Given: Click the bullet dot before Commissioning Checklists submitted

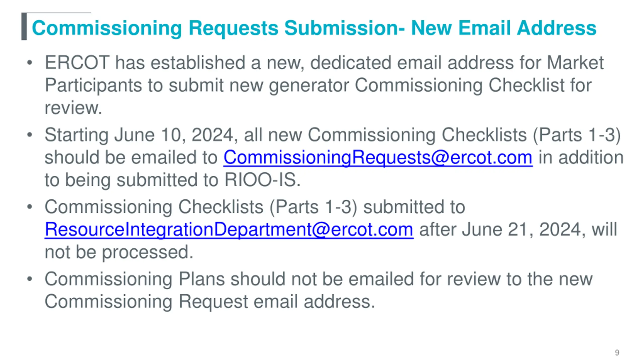Looking at the screenshot, I should point(30,207).
